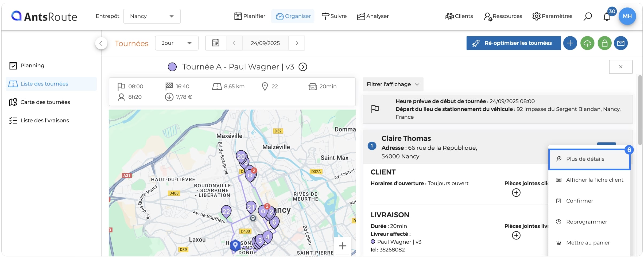
Task: Open Planning in the sidebar
Action: (x=51, y=65)
